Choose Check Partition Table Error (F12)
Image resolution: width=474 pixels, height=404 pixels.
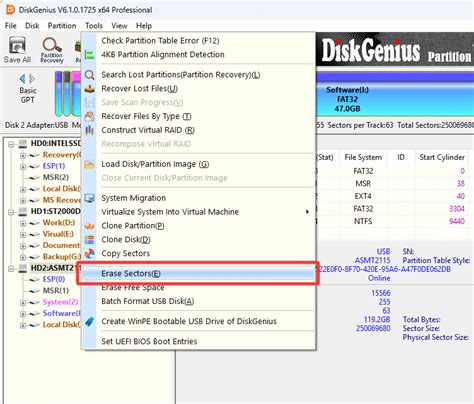198,41
